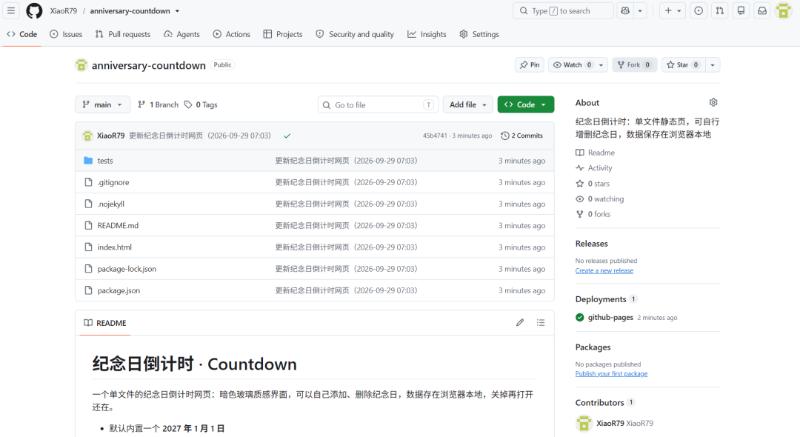Switch to the Pull requests tab
This screenshot has width=800, height=437.
coord(122,34)
